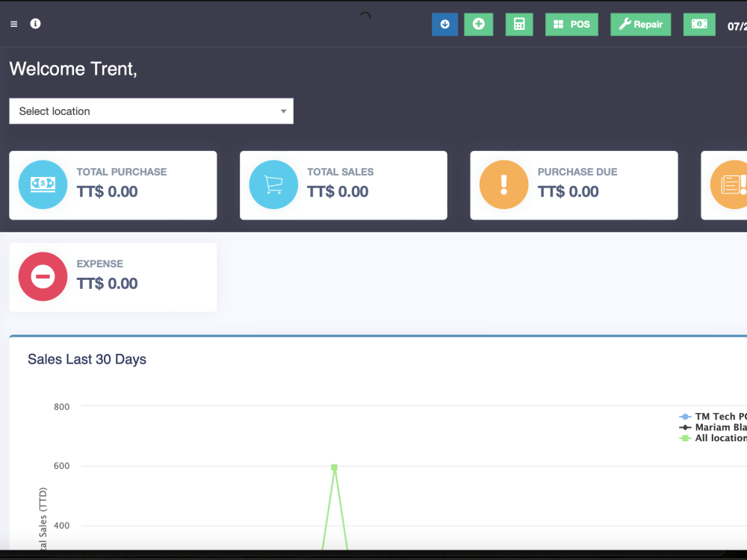The width and height of the screenshot is (747, 560).
Task: Click the 800 y-axis label
Action: (61, 407)
